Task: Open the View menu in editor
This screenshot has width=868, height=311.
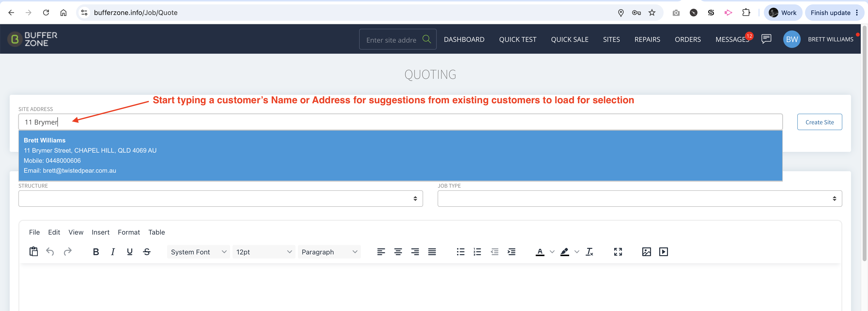Action: tap(76, 232)
